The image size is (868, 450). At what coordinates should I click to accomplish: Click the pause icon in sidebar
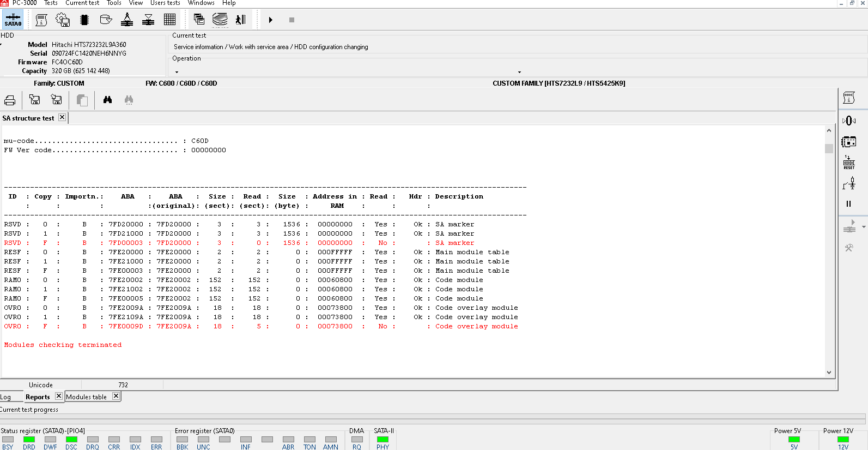click(x=848, y=204)
